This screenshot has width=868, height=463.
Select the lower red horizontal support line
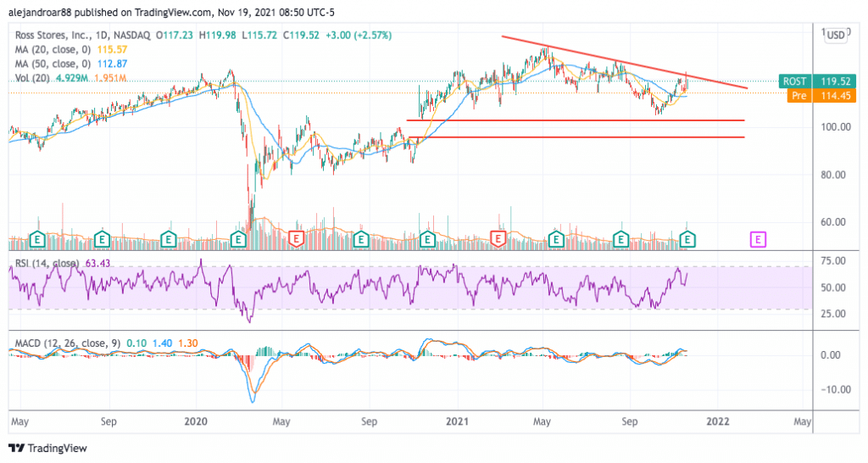(x=576, y=137)
